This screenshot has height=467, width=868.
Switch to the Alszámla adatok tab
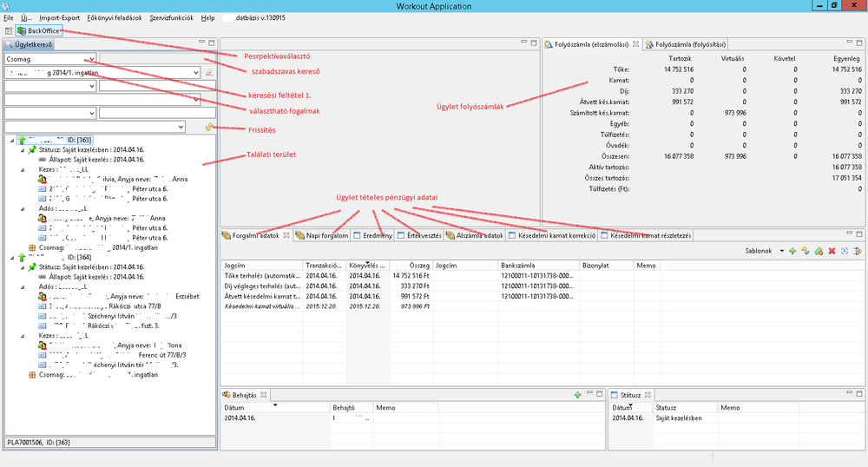[475, 235]
